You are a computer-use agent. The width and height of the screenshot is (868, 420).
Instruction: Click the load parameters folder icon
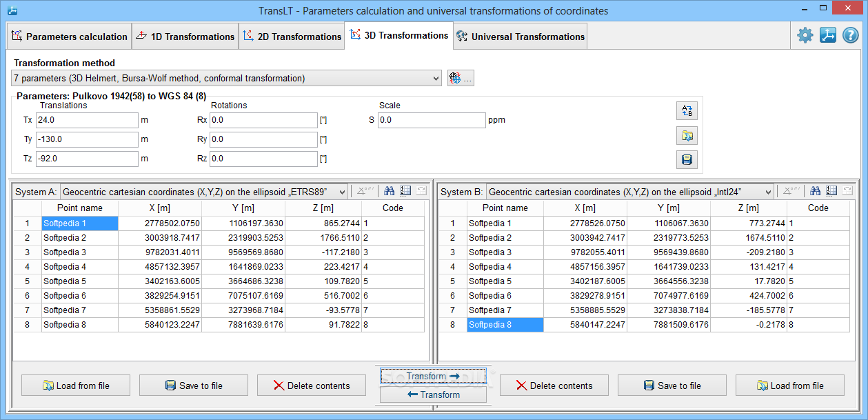tap(687, 136)
